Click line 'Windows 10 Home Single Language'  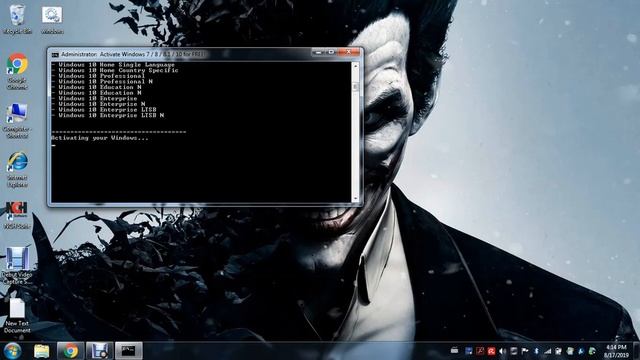coord(116,65)
